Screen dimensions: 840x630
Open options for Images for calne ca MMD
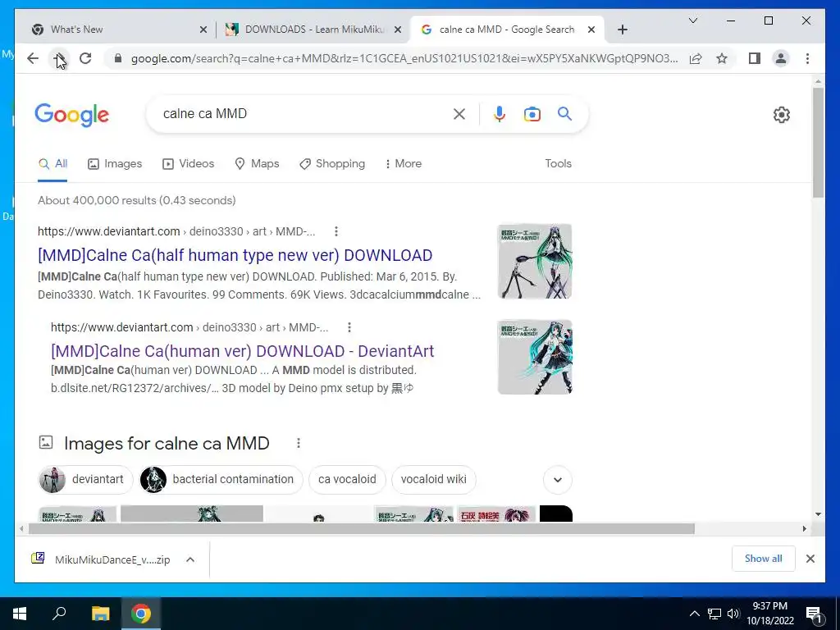[299, 443]
